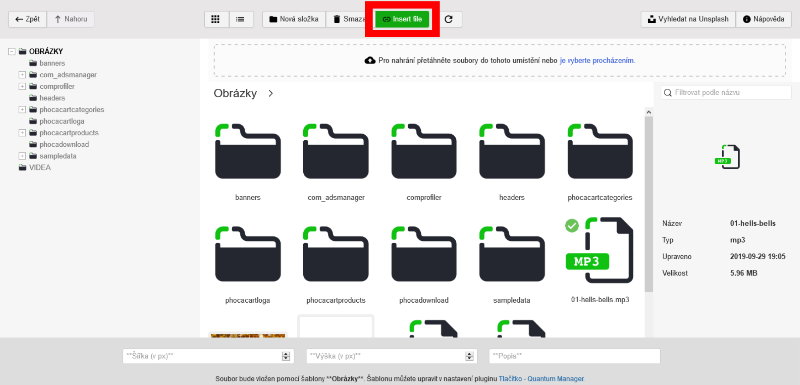Click the file list scrollbar
This screenshot has width=800, height=385.
648,204
